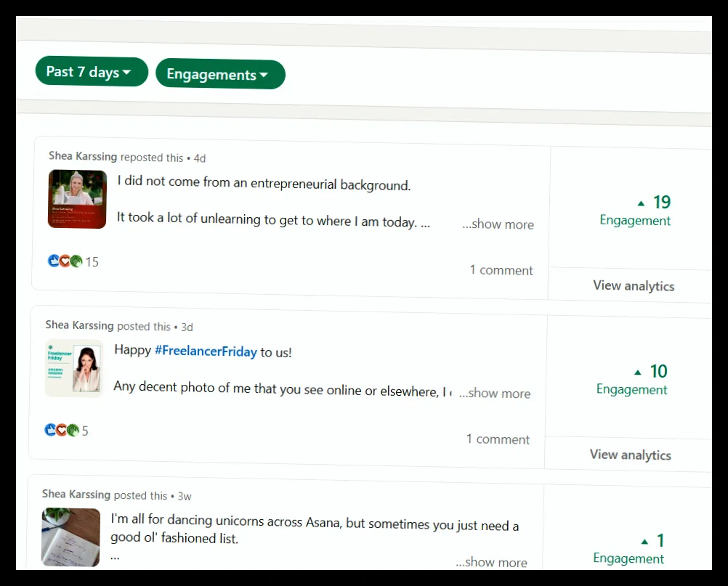Open the FreelancerFriday post thumbnail

point(74,368)
